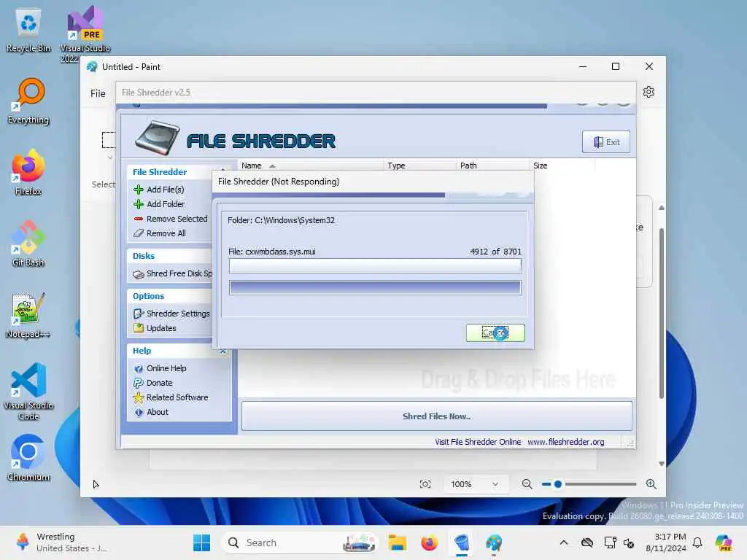Viewport: 747px width, 560px height.
Task: Expand the Select tool dropdown arrow in Paint
Action: point(110,157)
